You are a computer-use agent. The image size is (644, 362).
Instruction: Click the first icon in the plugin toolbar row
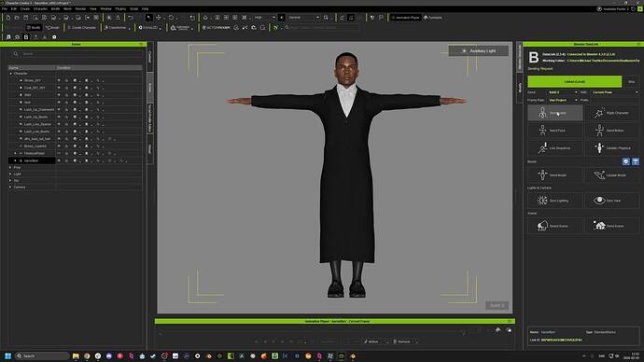tap(8, 37)
